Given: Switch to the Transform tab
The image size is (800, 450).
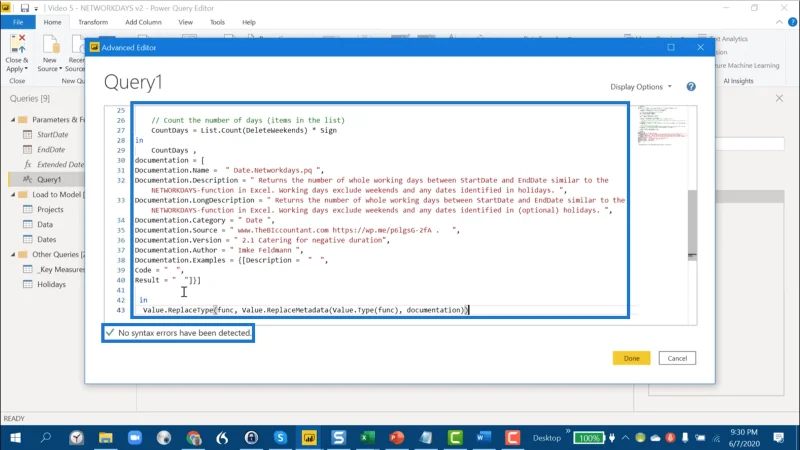Looking at the screenshot, I should tap(93, 22).
